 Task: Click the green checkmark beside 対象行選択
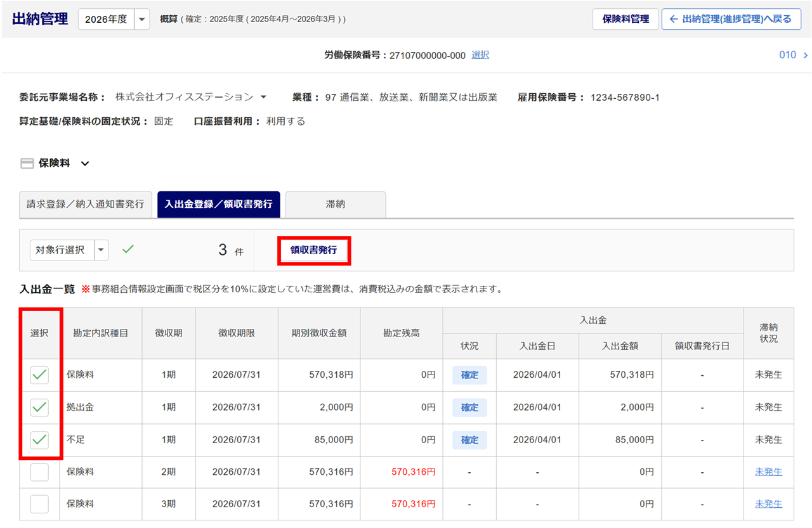point(128,250)
